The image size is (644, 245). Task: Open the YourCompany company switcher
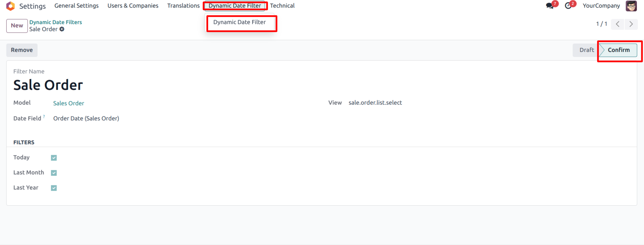(x=601, y=6)
